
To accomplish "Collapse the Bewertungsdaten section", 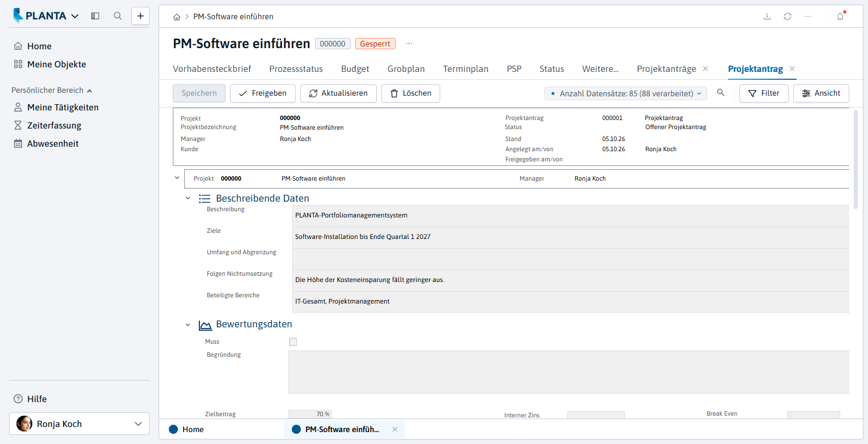I will [188, 325].
